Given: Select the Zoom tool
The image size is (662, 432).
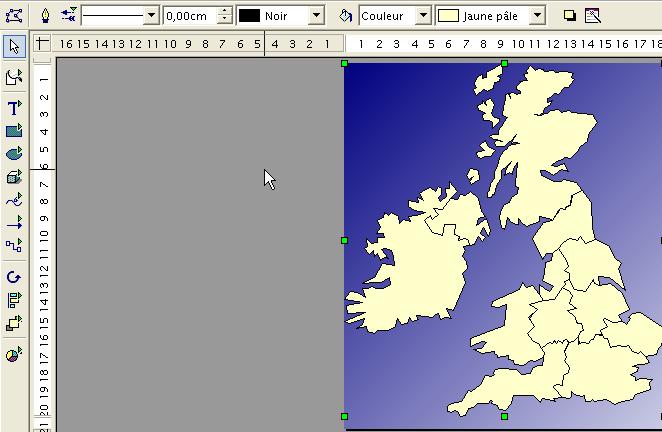Looking at the screenshot, I should pyautogui.click(x=14, y=77).
